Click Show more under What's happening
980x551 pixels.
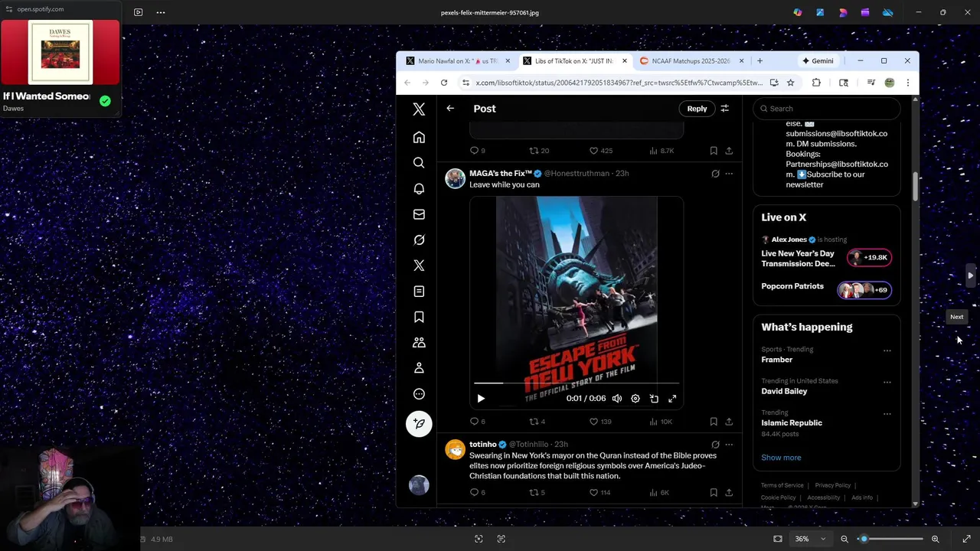coord(781,458)
